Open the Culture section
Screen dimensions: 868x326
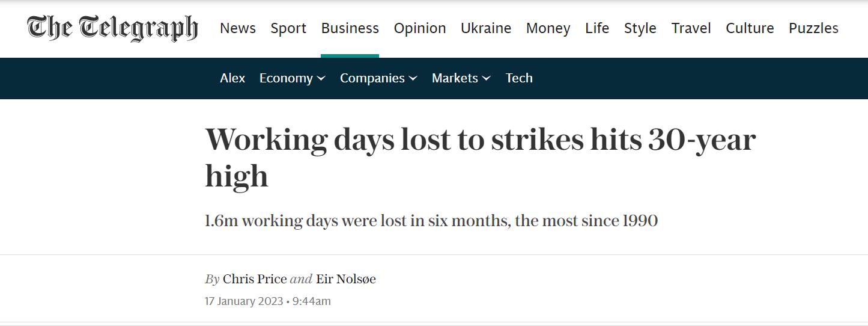(750, 28)
